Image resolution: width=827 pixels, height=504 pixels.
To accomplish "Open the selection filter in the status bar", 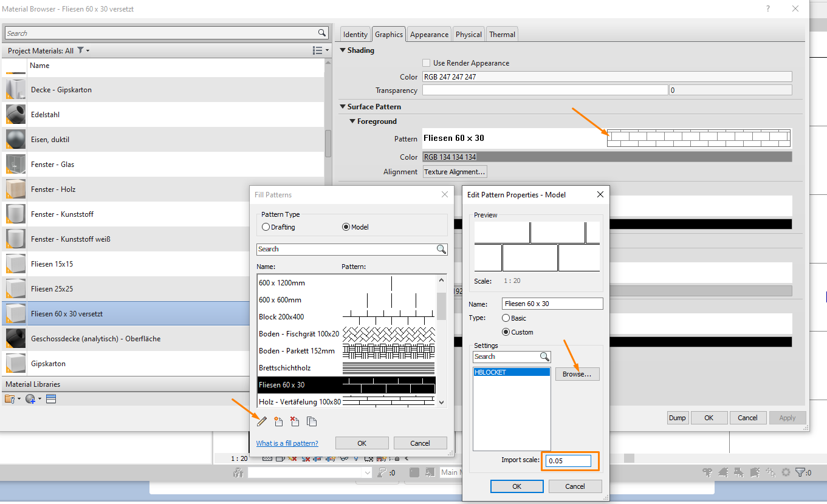I will point(801,472).
